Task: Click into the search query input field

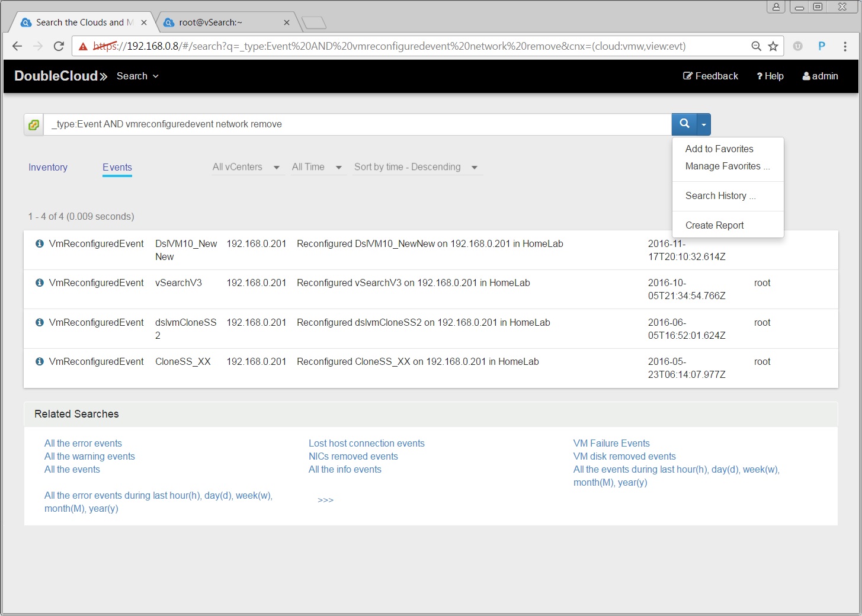Action: pyautogui.click(x=355, y=124)
